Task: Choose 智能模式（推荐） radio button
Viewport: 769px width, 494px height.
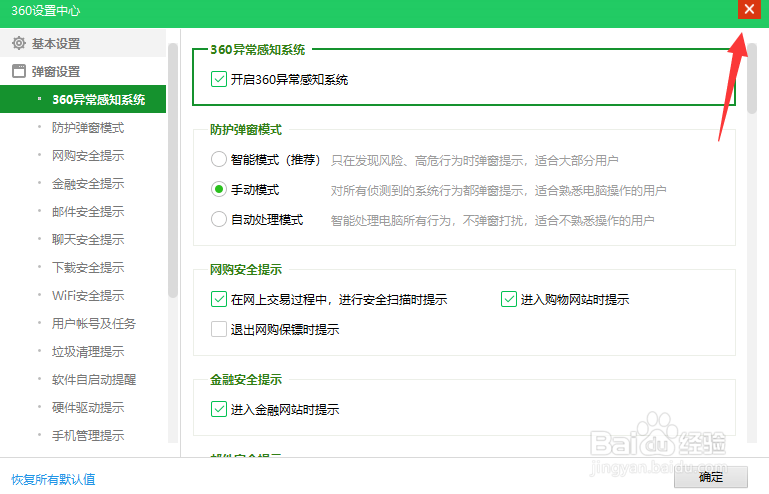Action: pos(219,159)
